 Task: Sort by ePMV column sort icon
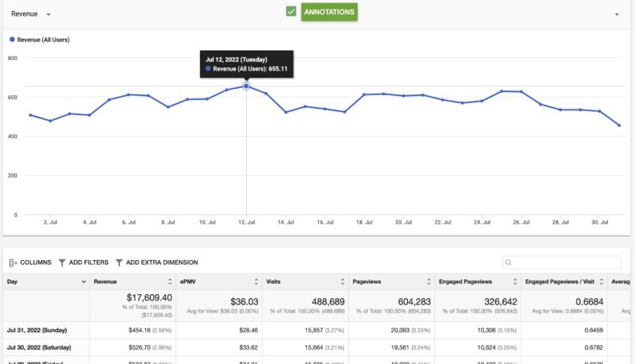point(256,282)
